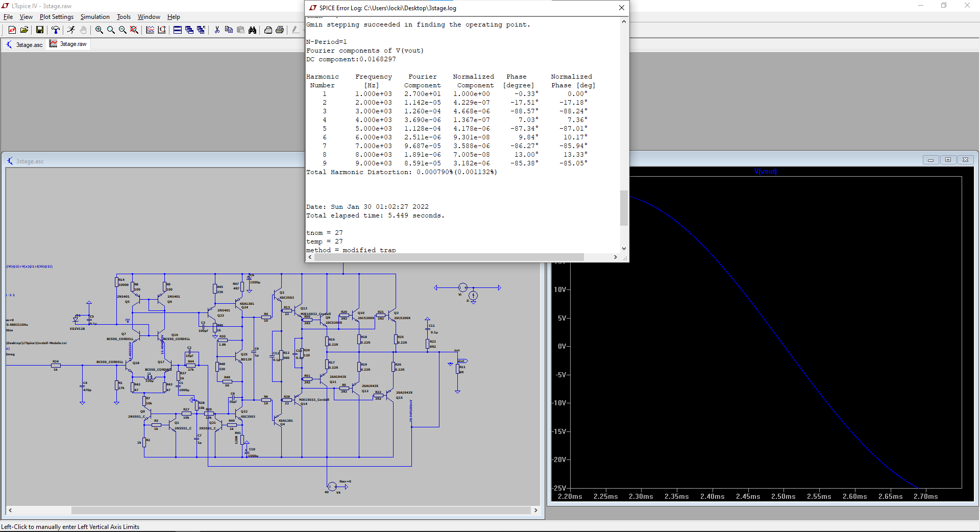This screenshot has height=532, width=980.
Task: Click the 2.50ms time axis label
Action: point(783,496)
